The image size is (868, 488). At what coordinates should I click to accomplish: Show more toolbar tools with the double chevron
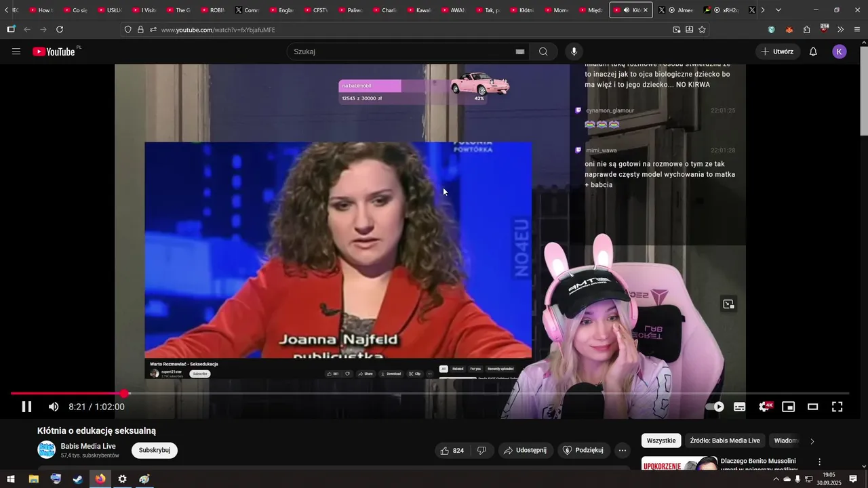tap(841, 29)
